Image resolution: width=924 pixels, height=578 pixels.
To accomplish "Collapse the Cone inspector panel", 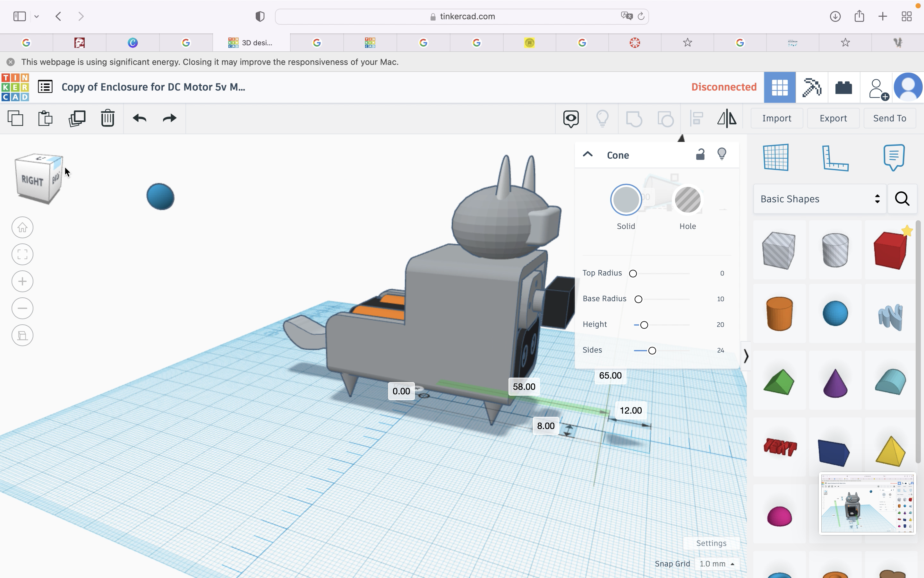I will (588, 154).
